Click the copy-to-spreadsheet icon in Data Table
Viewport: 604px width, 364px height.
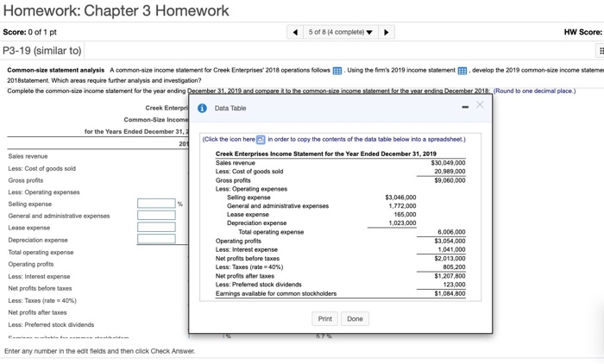[261, 140]
